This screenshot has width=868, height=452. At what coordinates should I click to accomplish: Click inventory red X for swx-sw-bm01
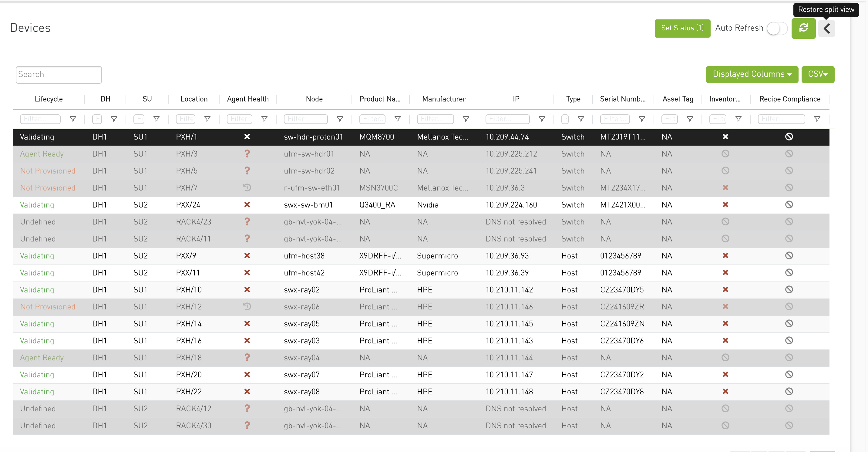point(725,204)
